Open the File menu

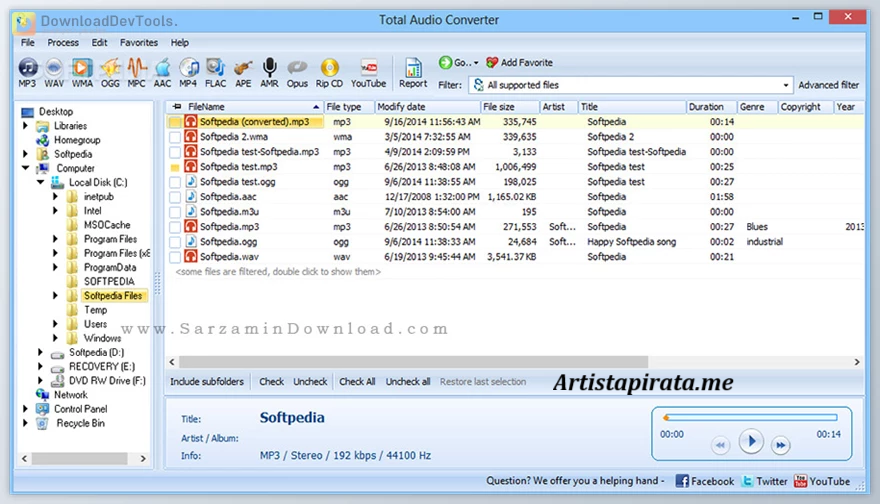pyautogui.click(x=28, y=43)
